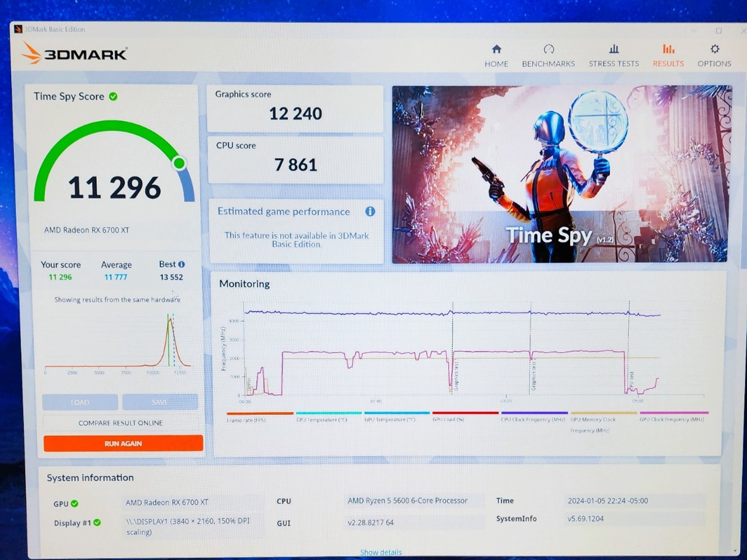Click green validation check beside Time Spy Score
The height and width of the screenshot is (560, 747).
tap(113, 97)
